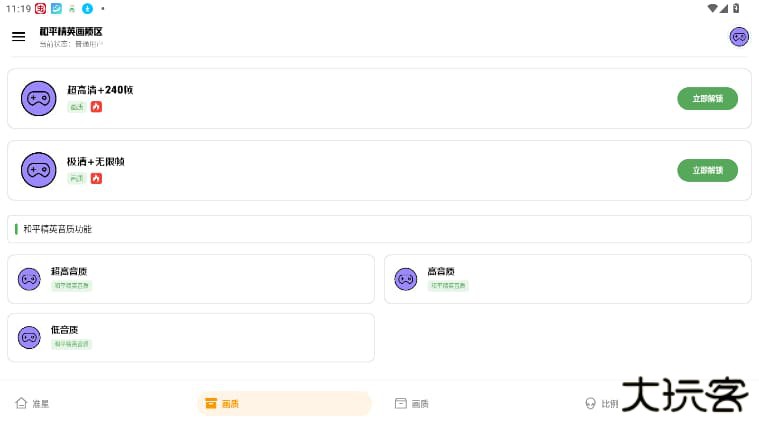Switch to the 准星 bottom tab
Image resolution: width=759 pixels, height=427 pixels.
tap(32, 404)
